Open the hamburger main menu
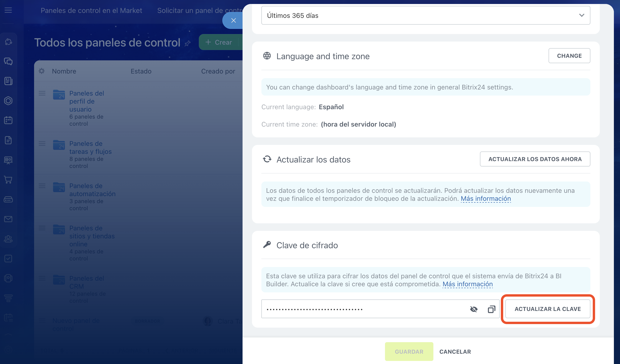The image size is (620, 364). click(x=8, y=10)
